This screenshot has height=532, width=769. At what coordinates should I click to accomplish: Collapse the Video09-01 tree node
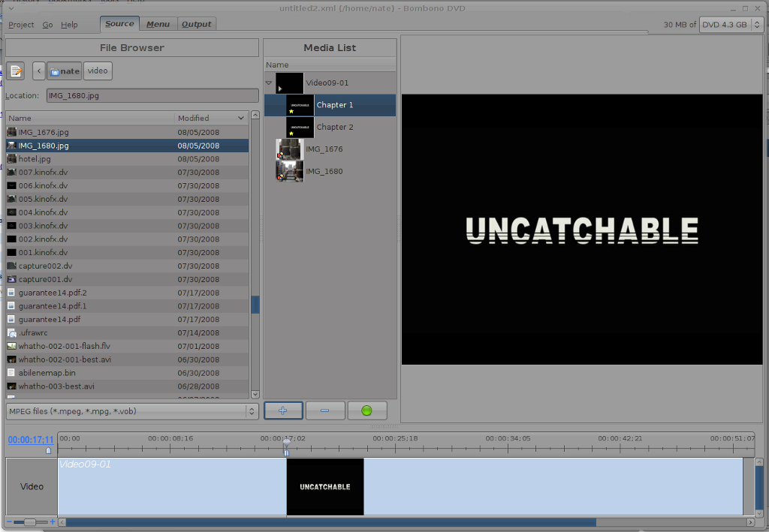tap(269, 83)
